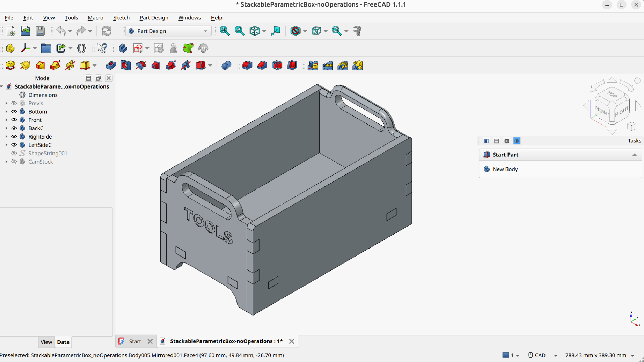Select the MultiTransform tool
The image size is (644, 362).
[358, 65]
